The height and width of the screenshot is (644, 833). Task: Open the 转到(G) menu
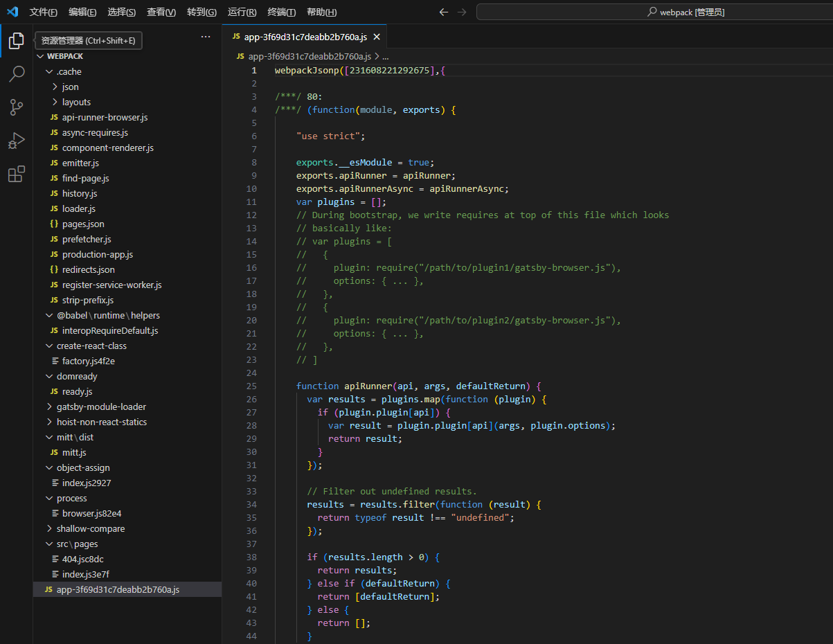201,12
